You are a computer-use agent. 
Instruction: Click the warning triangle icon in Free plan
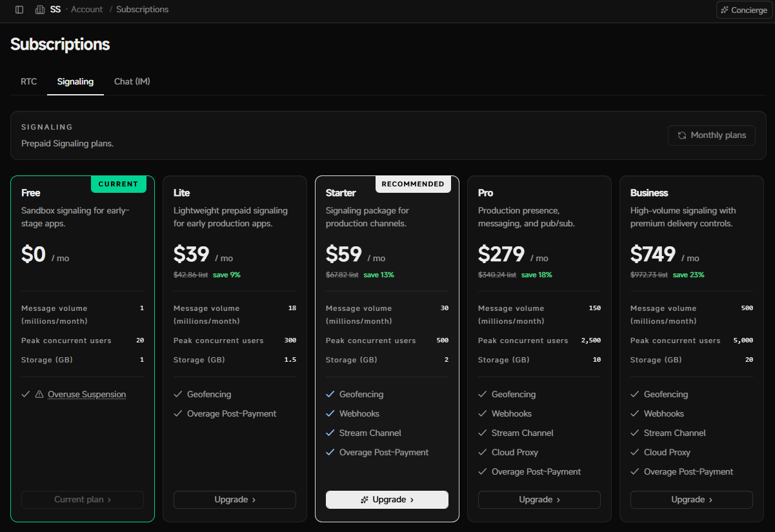click(39, 395)
